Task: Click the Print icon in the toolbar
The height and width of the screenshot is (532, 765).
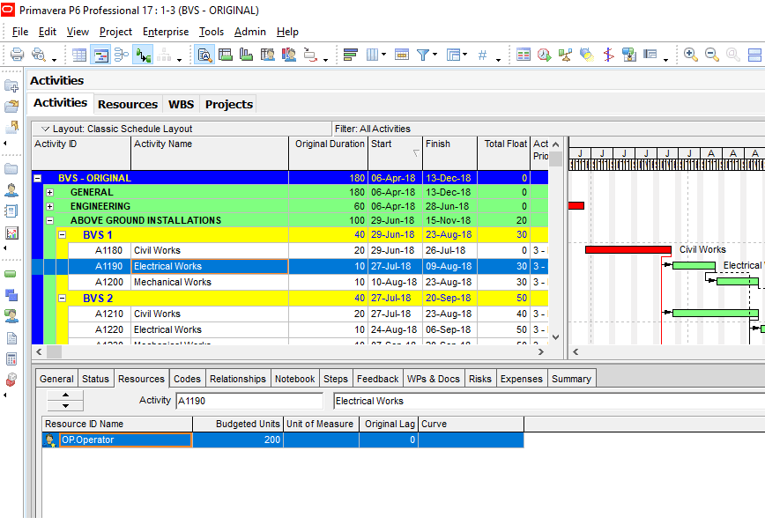Action: click(17, 54)
